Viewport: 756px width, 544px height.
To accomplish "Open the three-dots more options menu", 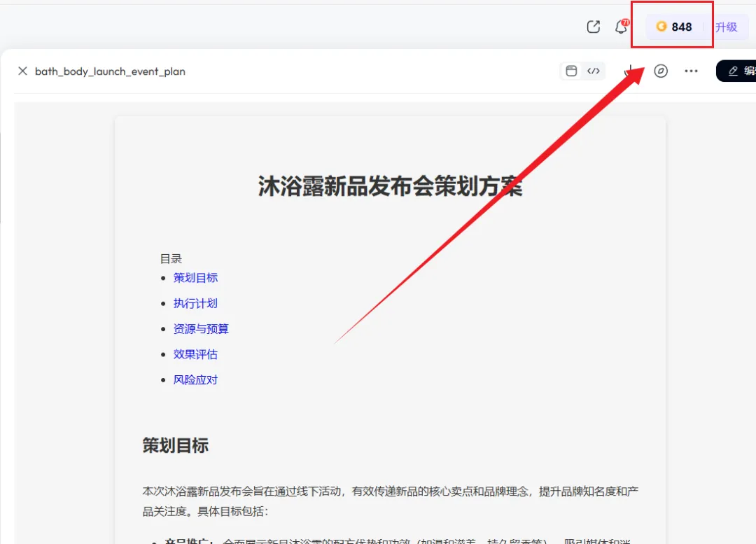I will (691, 71).
